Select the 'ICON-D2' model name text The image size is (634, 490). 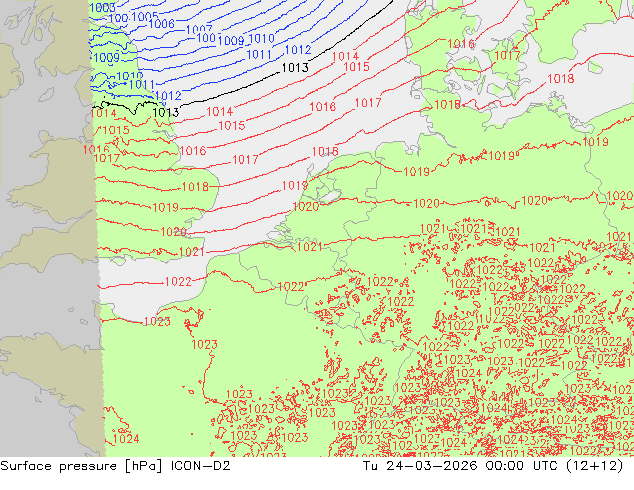pos(201,466)
